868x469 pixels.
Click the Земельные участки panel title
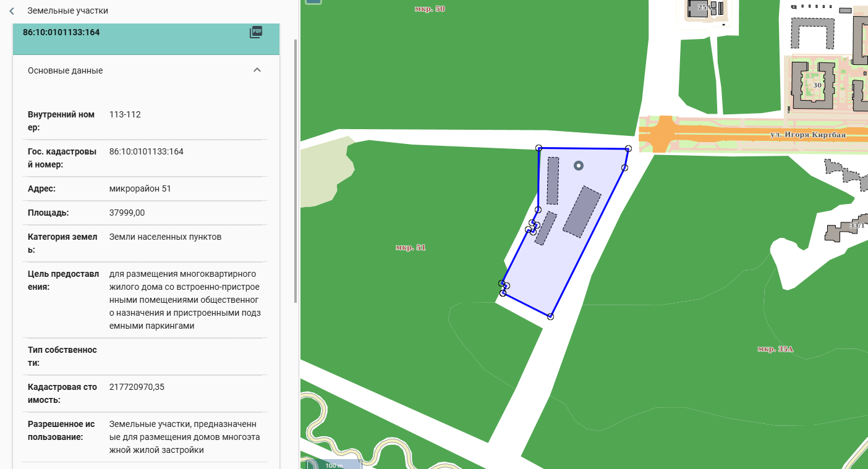pos(67,11)
